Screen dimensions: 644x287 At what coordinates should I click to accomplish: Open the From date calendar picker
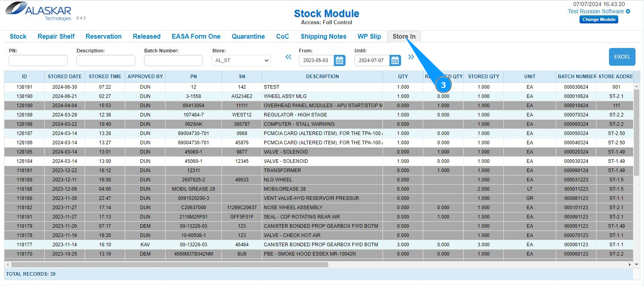340,60
